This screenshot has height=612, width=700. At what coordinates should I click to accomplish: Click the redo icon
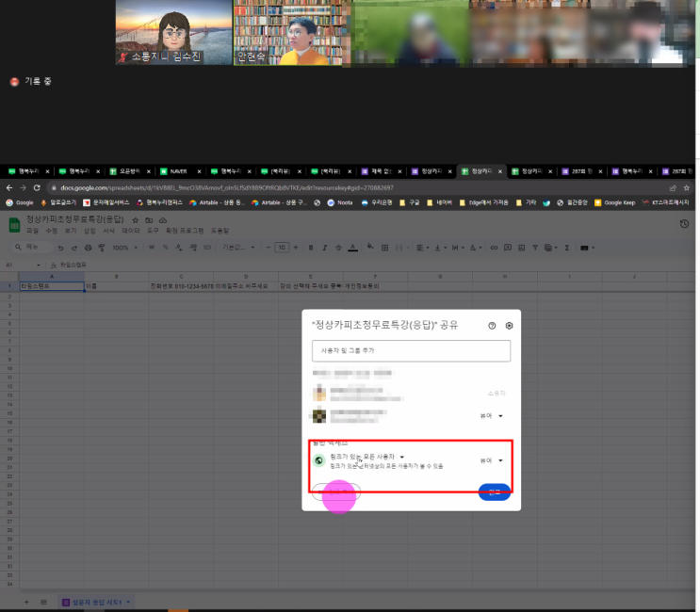[x=74, y=248]
